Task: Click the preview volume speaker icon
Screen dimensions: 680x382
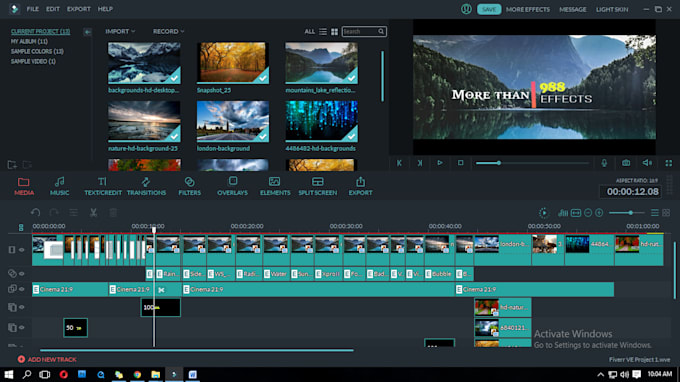Action: click(x=647, y=163)
